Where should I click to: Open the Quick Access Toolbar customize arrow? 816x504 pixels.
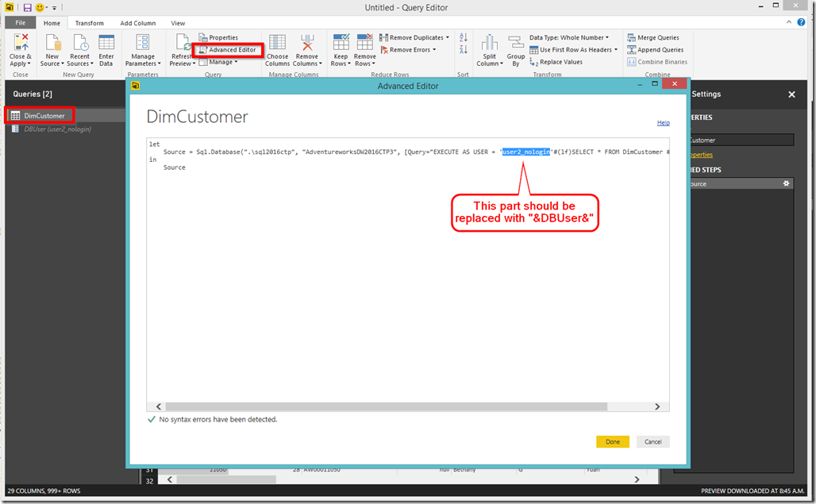[x=54, y=8]
